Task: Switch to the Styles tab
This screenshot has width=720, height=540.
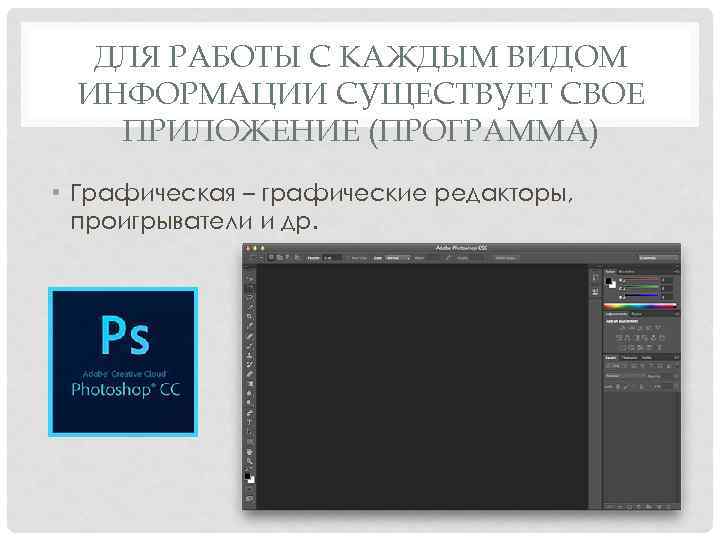Action: (637, 314)
